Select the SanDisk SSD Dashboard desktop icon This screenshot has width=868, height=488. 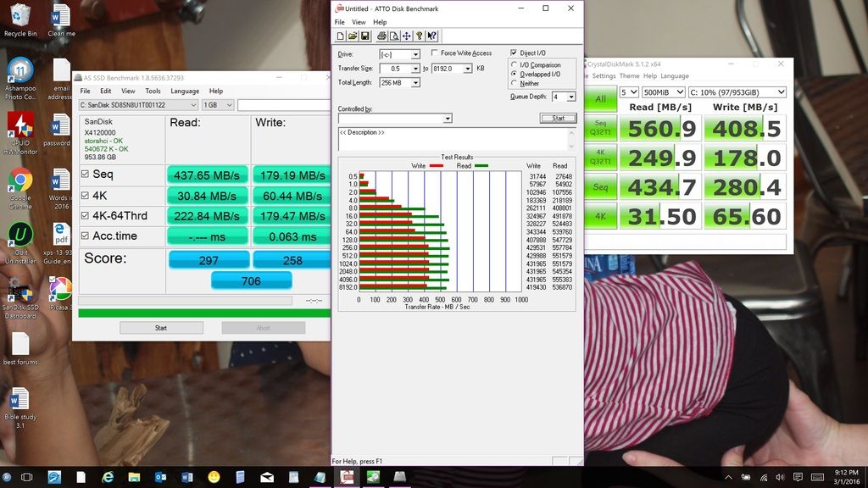(20, 297)
